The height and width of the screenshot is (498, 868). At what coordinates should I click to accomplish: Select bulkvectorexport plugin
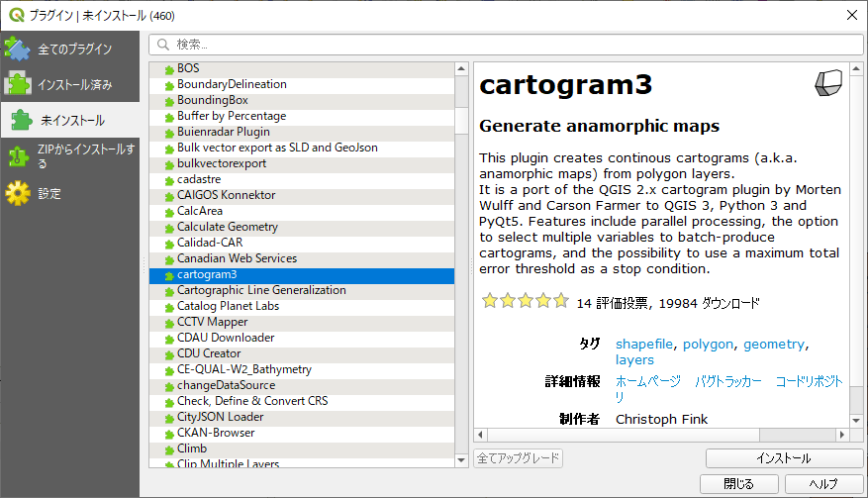[302, 164]
